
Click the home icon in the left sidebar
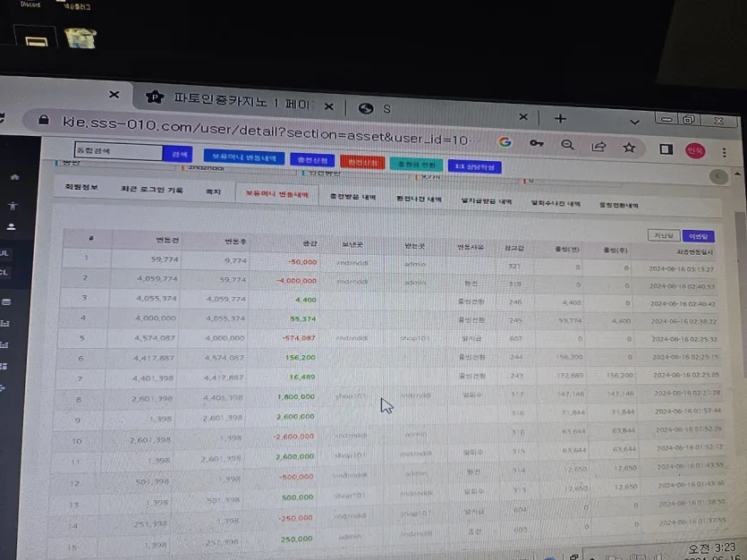click(15, 177)
